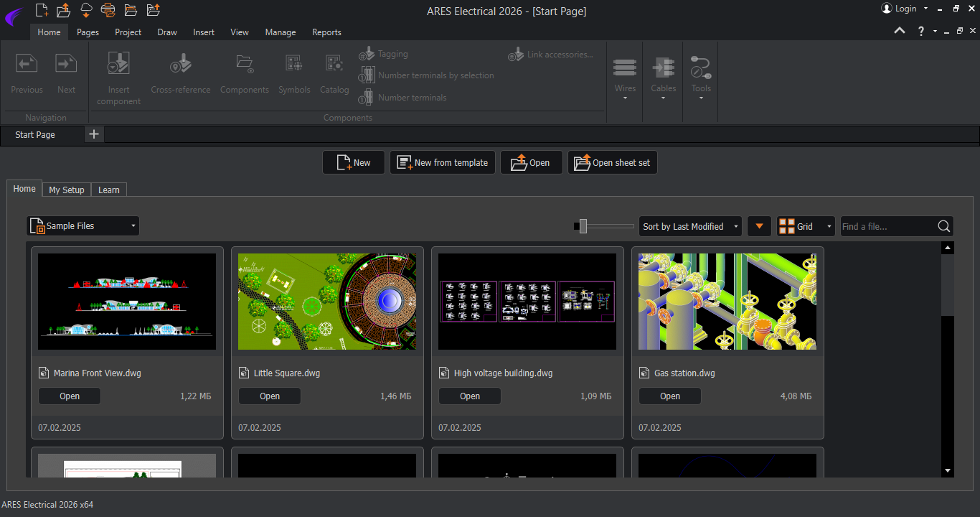Click the Components ribbon icon

tap(245, 64)
